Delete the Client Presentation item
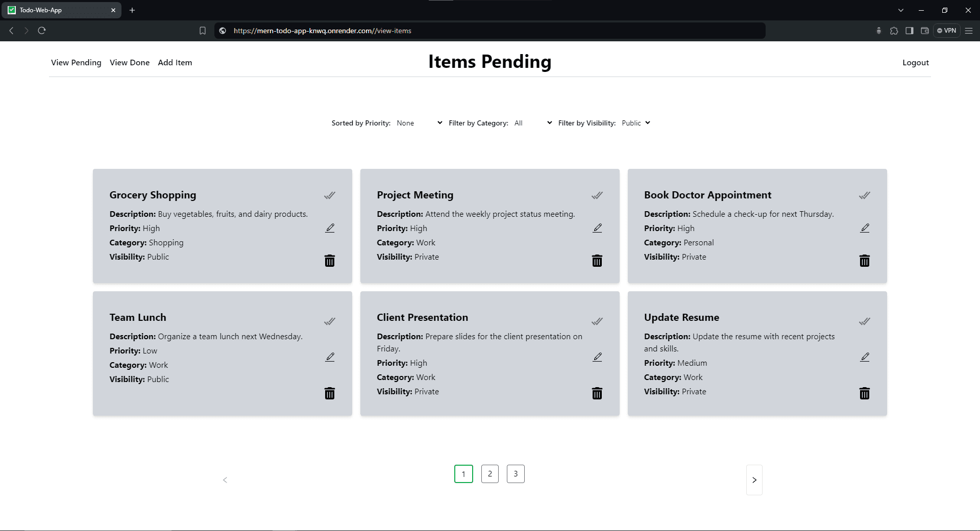 pos(597,393)
